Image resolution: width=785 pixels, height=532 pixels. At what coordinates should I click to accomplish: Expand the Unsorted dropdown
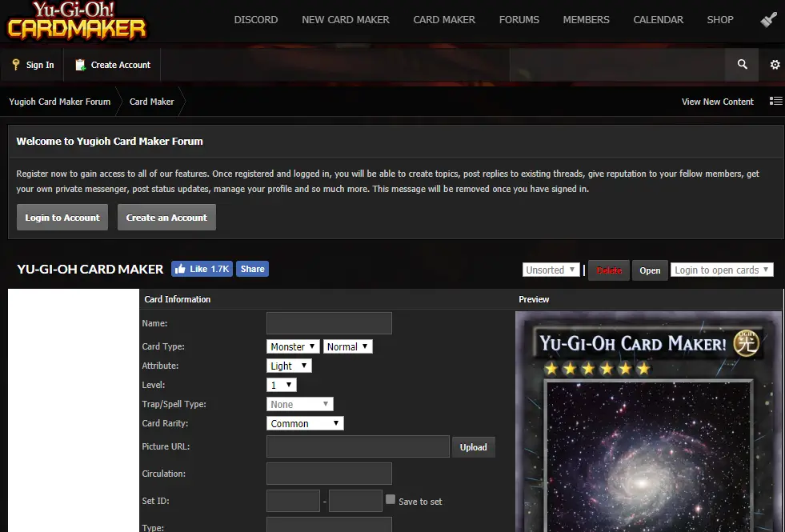click(551, 270)
